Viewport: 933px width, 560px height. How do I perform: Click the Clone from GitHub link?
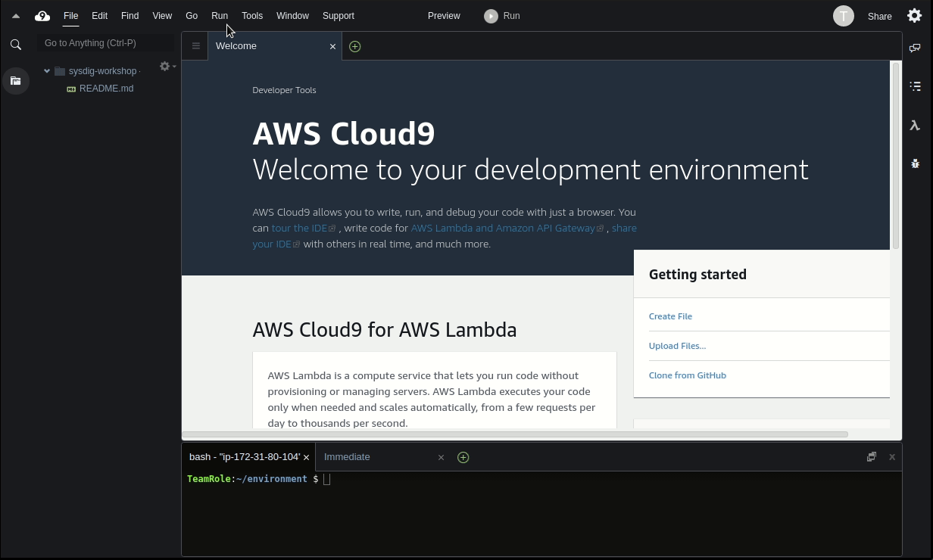688,375
